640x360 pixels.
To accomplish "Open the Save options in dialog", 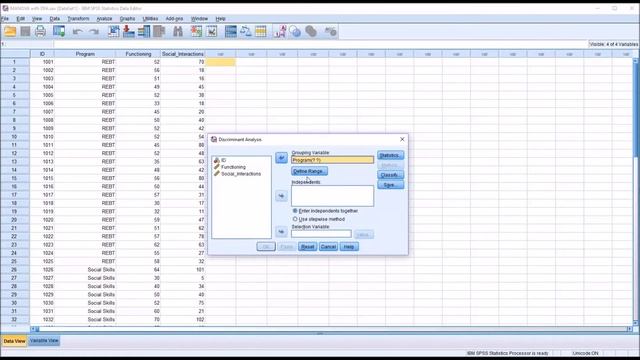I will [x=391, y=185].
